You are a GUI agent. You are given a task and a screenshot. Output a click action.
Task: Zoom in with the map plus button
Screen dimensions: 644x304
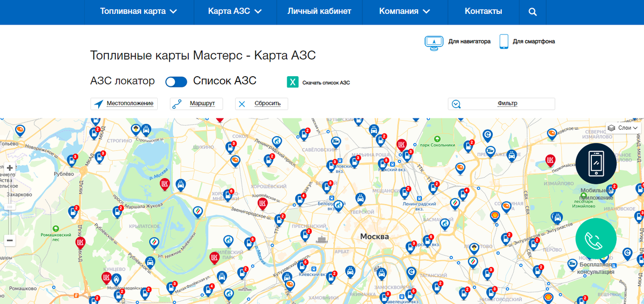(10, 168)
